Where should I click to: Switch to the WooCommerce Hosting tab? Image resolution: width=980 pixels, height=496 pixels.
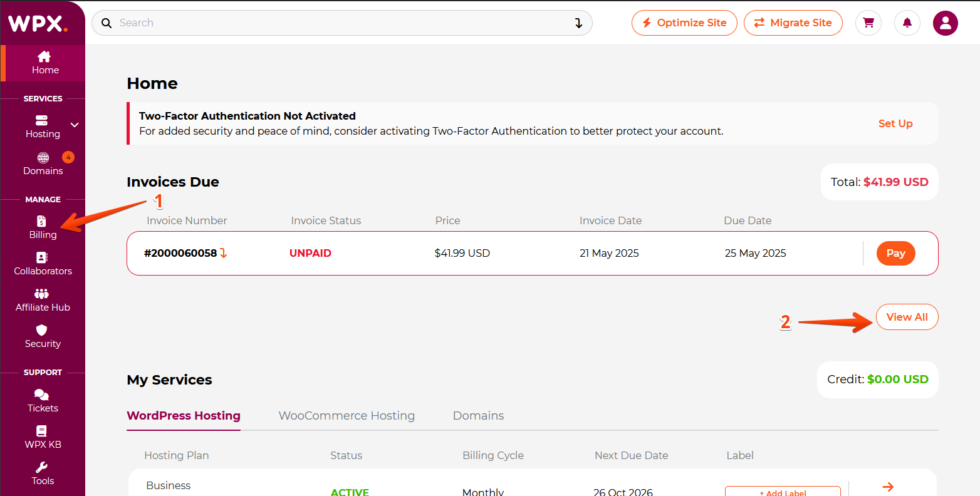347,416
